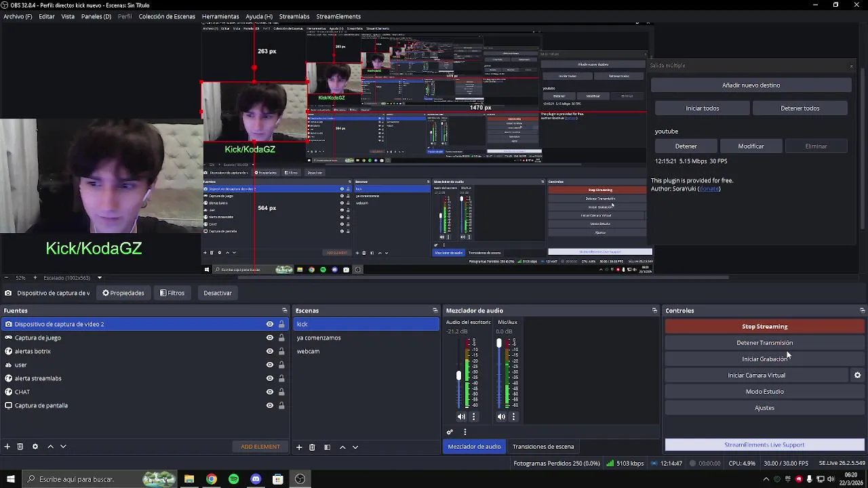This screenshot has width=868, height=488.
Task: Hide the Captura de juego source
Action: (270, 338)
